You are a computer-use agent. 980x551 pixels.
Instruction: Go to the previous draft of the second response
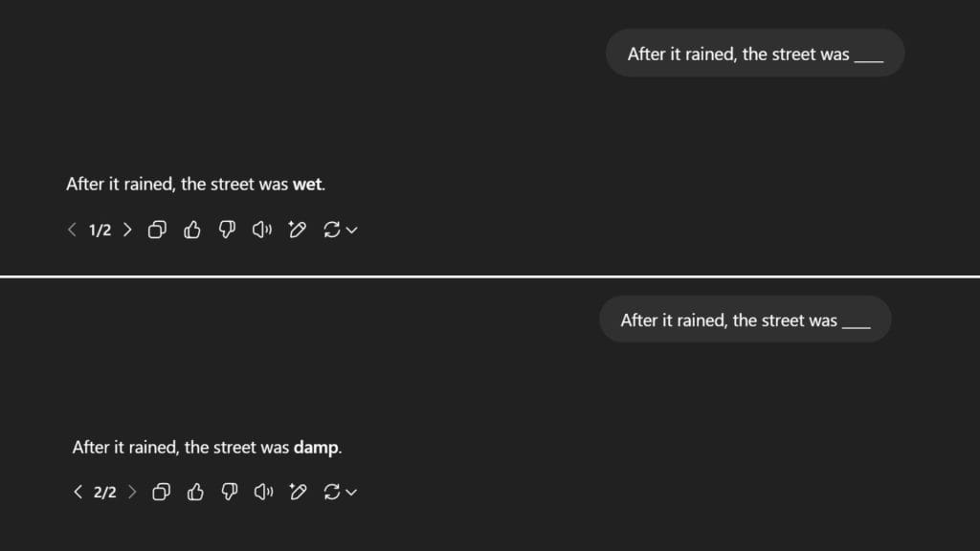pos(78,492)
